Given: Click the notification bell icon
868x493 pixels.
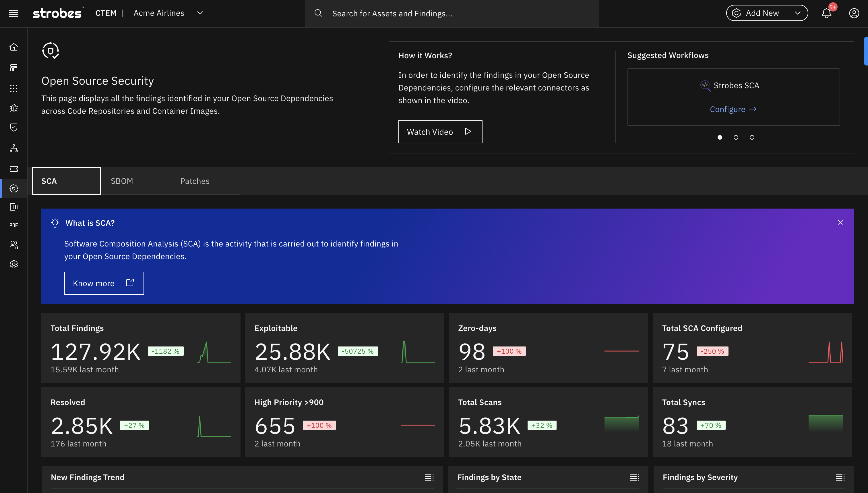Looking at the screenshot, I should pos(827,13).
